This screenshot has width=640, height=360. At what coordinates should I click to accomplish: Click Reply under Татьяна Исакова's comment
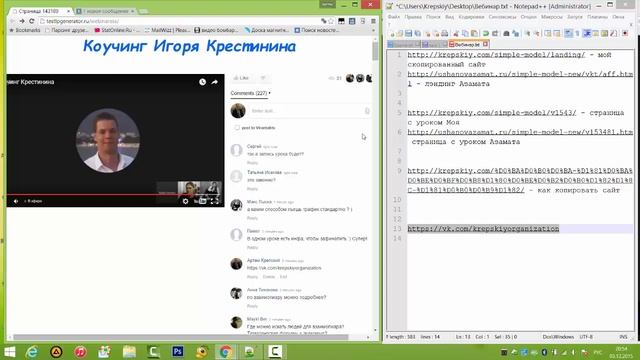pyautogui.click(x=252, y=189)
